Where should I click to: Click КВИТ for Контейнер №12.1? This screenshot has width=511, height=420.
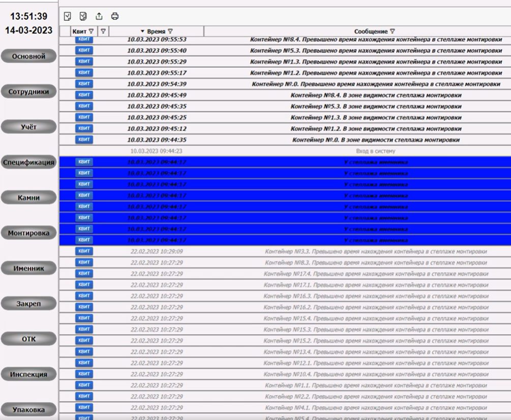(84, 363)
